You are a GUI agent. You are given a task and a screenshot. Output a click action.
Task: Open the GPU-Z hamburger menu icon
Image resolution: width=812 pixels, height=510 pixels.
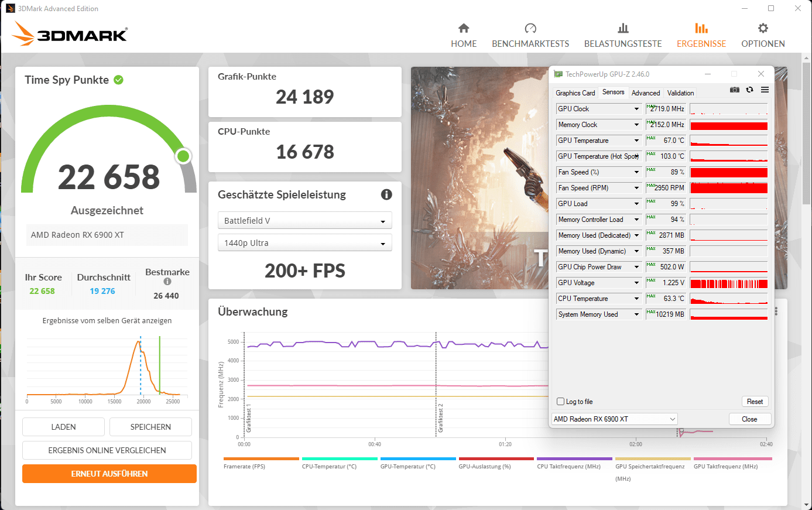pos(765,90)
